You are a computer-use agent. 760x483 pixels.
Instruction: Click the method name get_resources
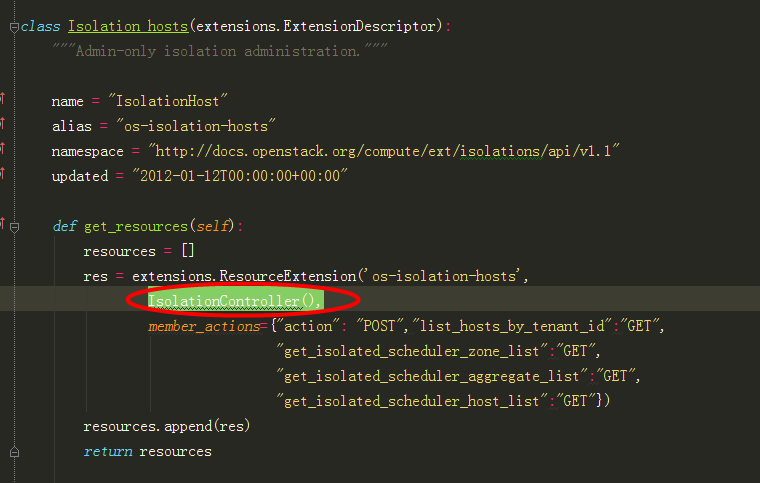(136, 226)
